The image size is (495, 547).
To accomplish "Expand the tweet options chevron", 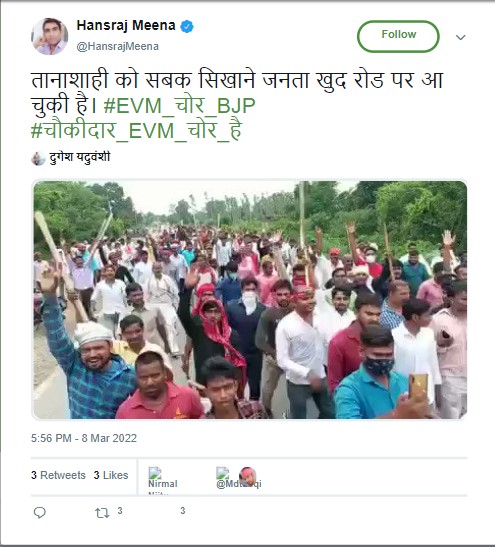I will point(461,37).
